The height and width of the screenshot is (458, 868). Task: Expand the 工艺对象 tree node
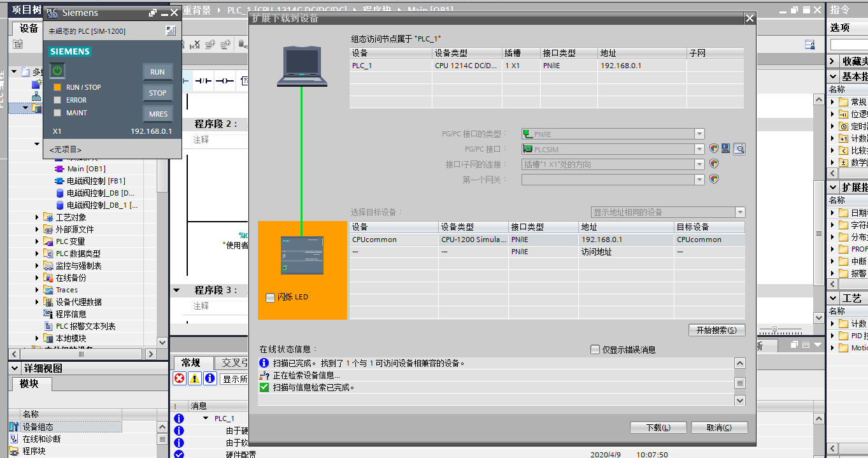point(38,217)
